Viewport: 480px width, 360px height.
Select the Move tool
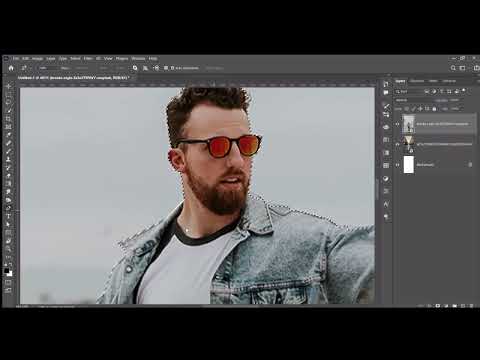pos(9,86)
